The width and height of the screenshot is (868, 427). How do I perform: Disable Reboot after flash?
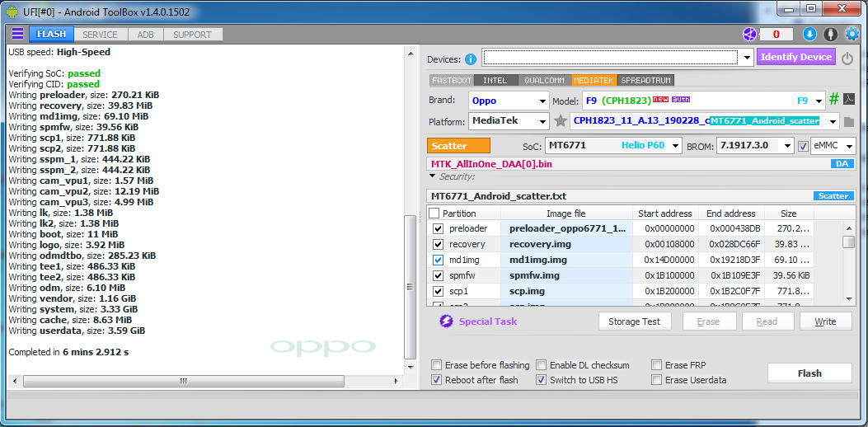point(437,380)
